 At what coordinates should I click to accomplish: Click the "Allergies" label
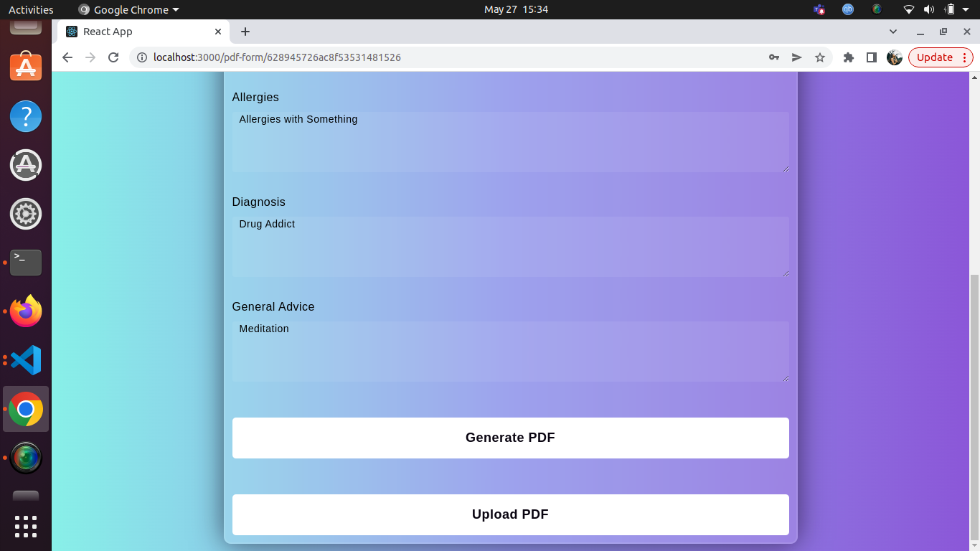coord(255,97)
